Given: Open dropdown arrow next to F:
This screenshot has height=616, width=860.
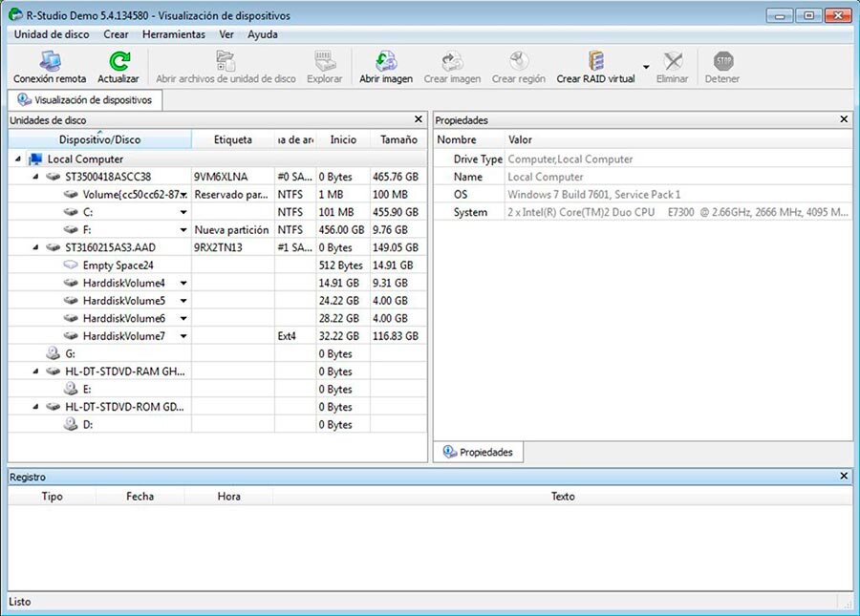Looking at the screenshot, I should [183, 230].
